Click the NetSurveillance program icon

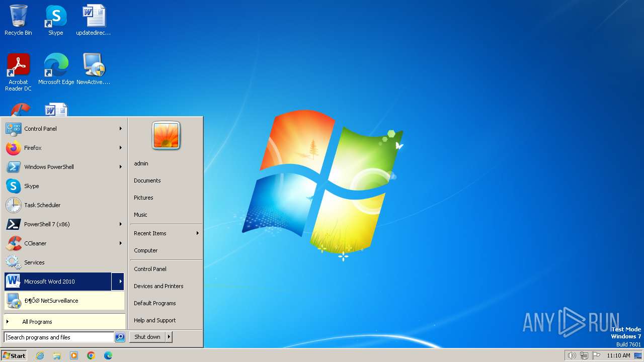(x=13, y=301)
